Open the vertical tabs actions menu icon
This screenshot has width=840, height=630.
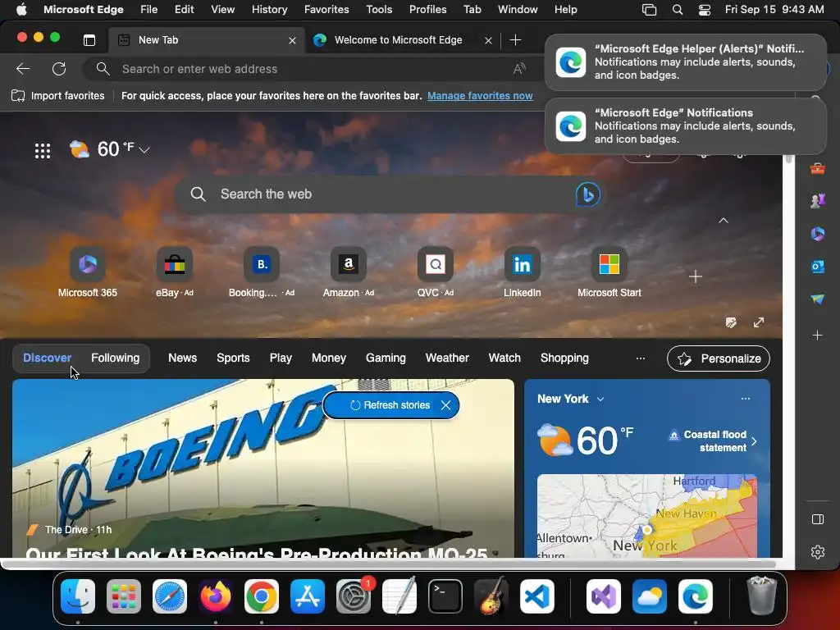pos(89,40)
